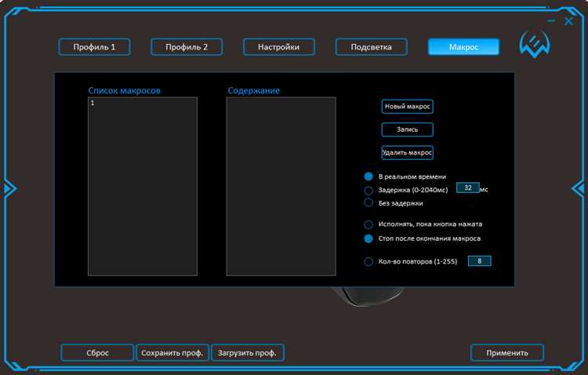Choose the Кол-во повторов (1-255) option

[x=368, y=261]
